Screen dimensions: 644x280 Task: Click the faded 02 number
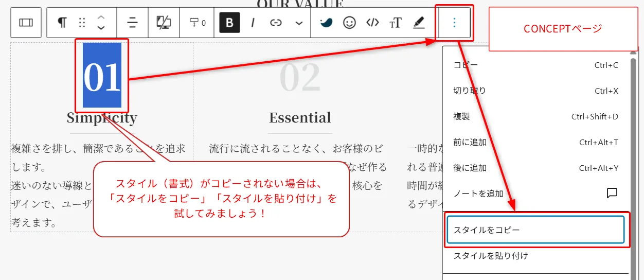pyautogui.click(x=300, y=77)
